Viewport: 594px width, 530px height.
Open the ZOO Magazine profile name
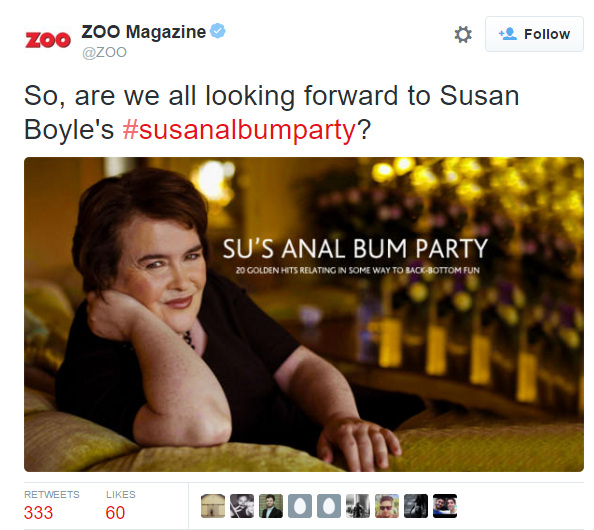tap(144, 32)
